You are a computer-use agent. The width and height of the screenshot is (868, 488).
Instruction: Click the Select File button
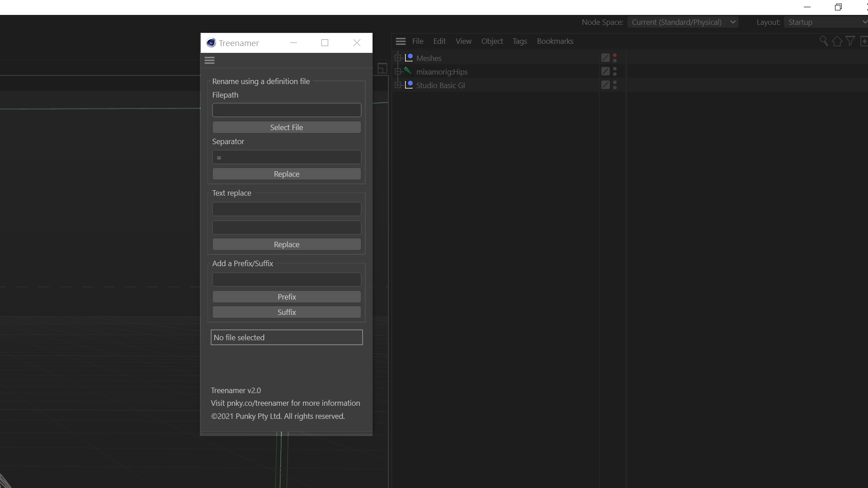pos(287,127)
